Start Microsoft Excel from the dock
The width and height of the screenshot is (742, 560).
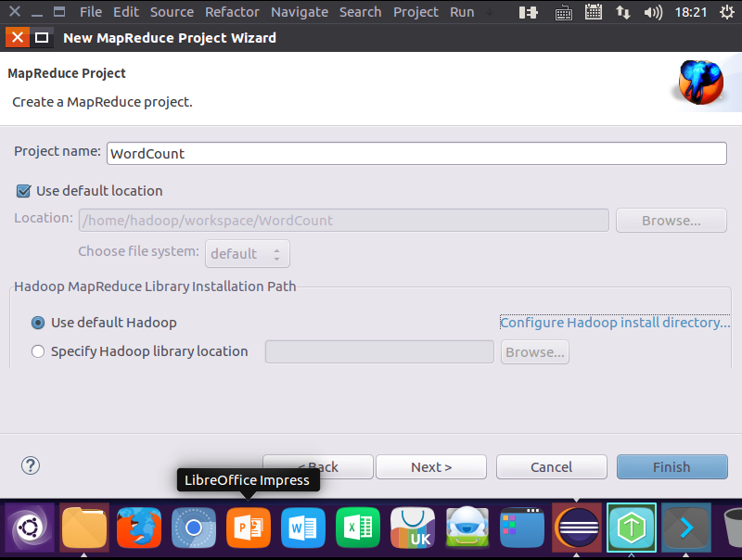(x=357, y=527)
